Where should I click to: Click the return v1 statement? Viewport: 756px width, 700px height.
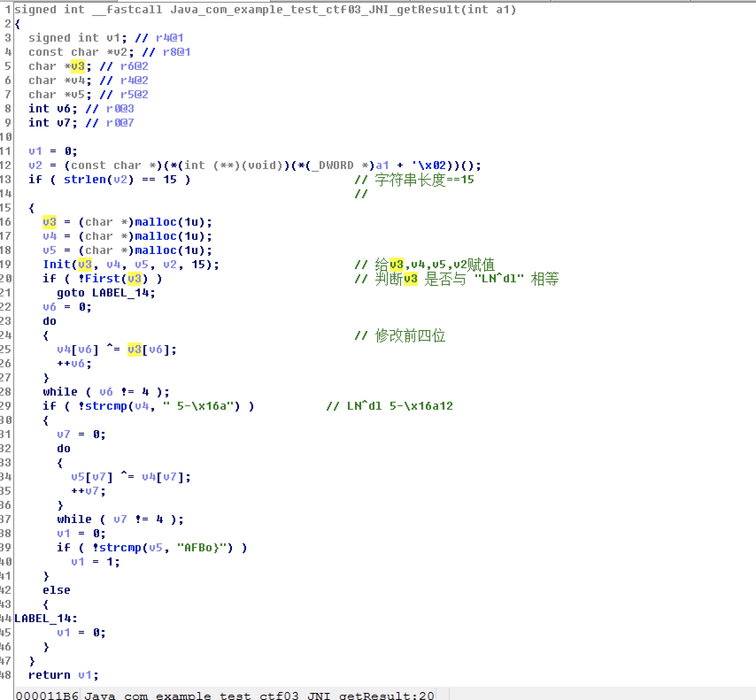[x=63, y=675]
